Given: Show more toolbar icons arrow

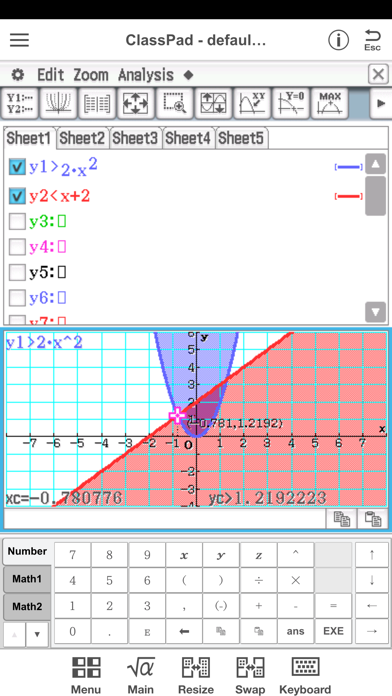Looking at the screenshot, I should pos(380,103).
